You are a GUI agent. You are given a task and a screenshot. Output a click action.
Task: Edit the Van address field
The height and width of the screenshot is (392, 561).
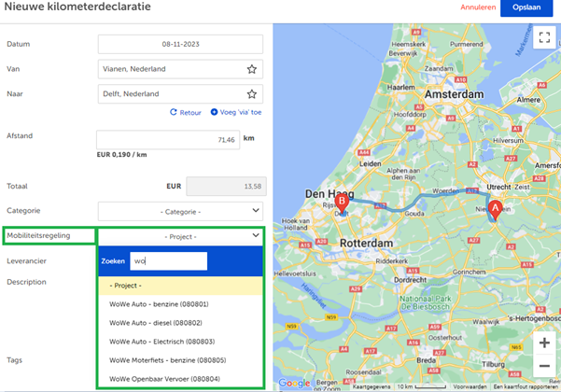(180, 69)
